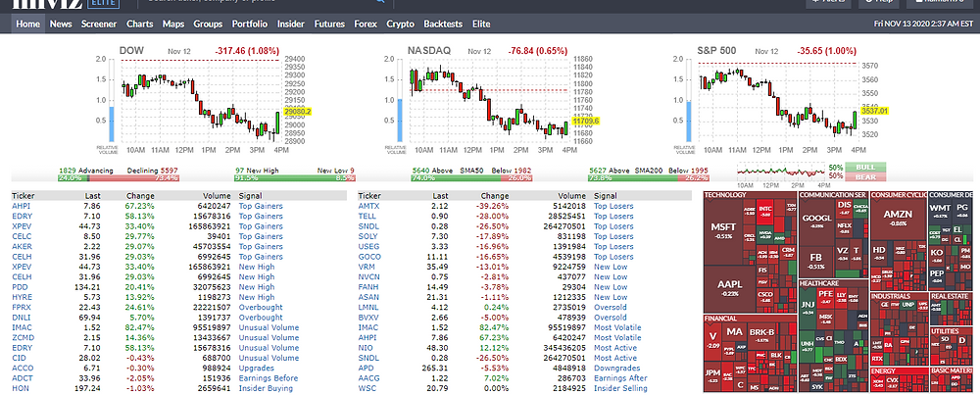Select the GOOGL tile in the heatmap

[x=816, y=222]
